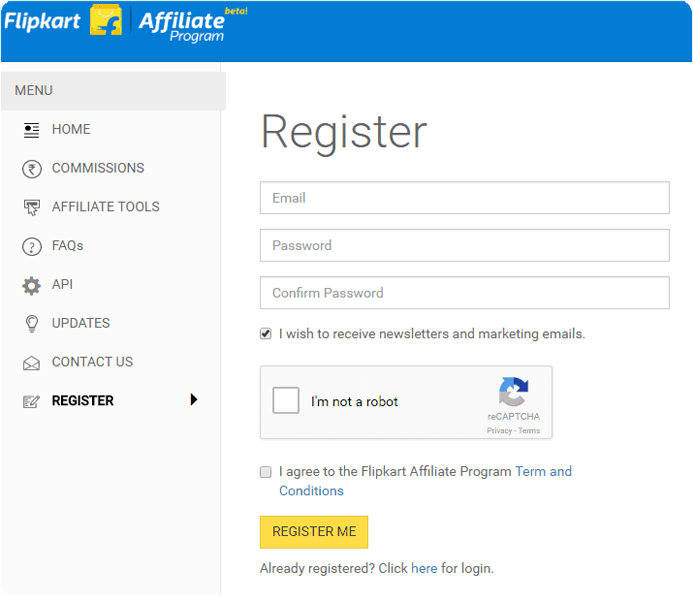
Task: Click the API gear icon
Action: pyautogui.click(x=31, y=285)
